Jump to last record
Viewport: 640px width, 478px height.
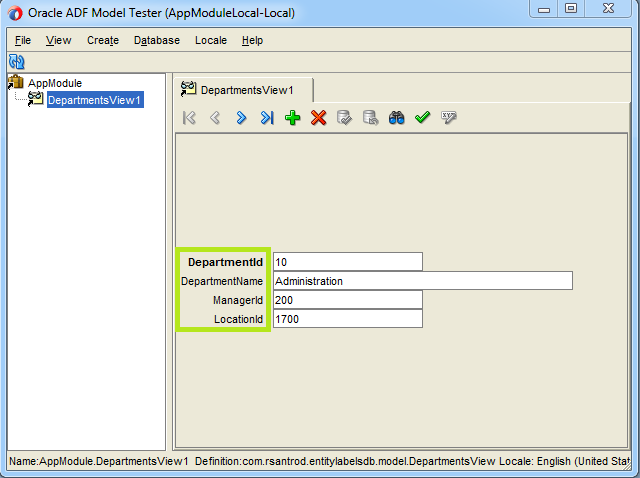[267, 118]
